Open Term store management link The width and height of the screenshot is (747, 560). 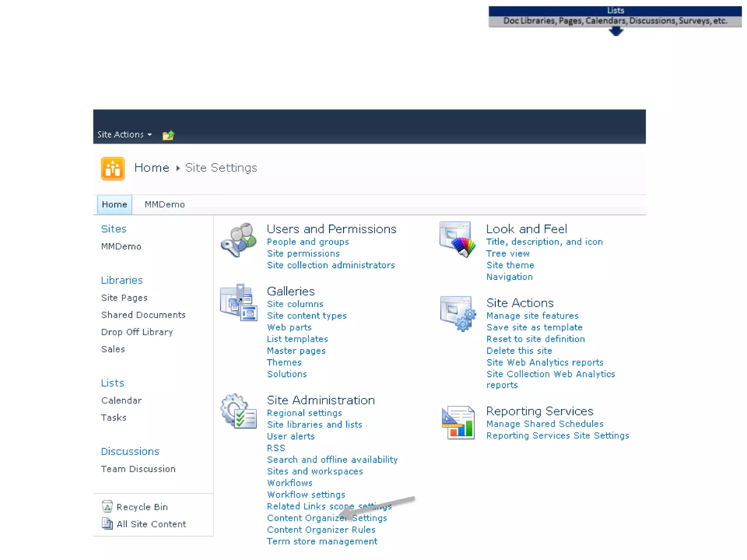[322, 541]
